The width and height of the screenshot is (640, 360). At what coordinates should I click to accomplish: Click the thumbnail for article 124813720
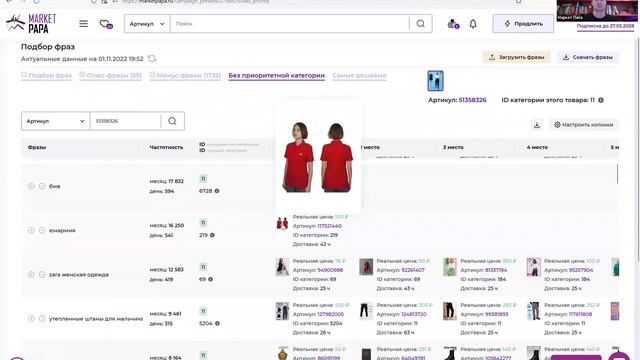point(366,311)
